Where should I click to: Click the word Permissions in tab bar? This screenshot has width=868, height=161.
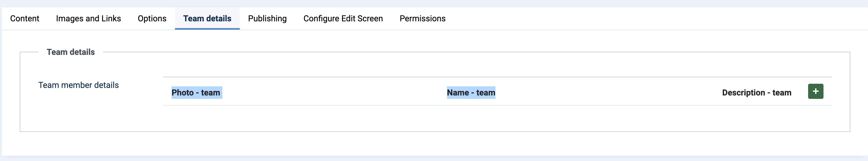[x=423, y=18]
